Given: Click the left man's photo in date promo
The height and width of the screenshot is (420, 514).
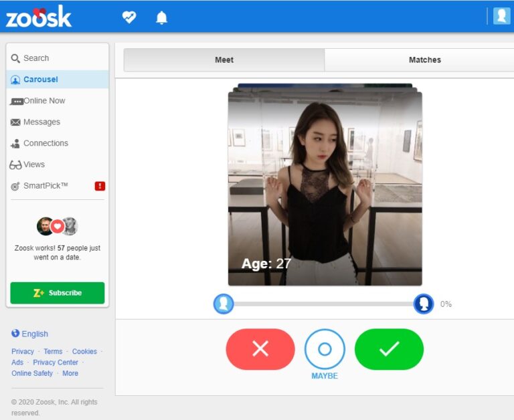Looking at the screenshot, I should pyautogui.click(x=45, y=226).
